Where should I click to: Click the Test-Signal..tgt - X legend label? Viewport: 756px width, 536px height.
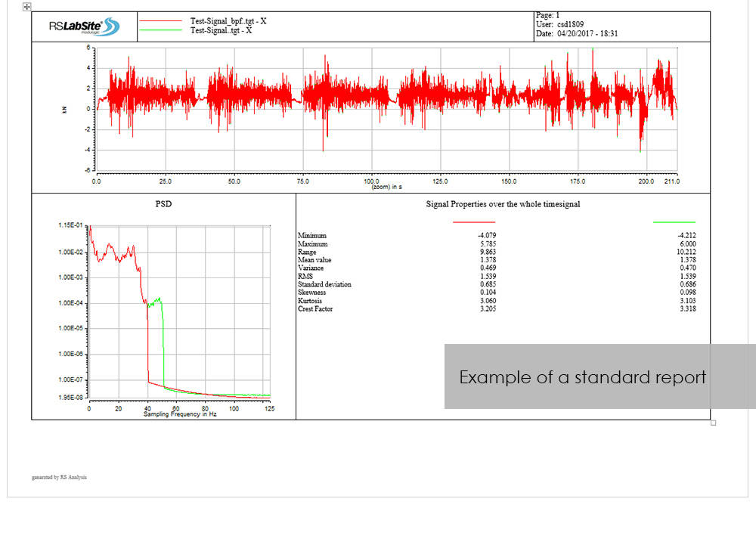pyautogui.click(x=221, y=31)
